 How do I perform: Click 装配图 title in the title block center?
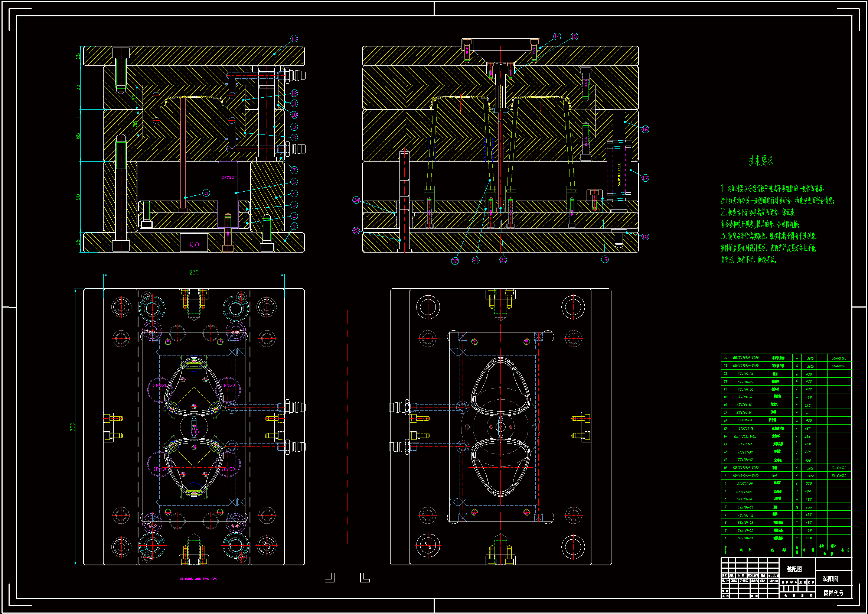pyautogui.click(x=794, y=569)
